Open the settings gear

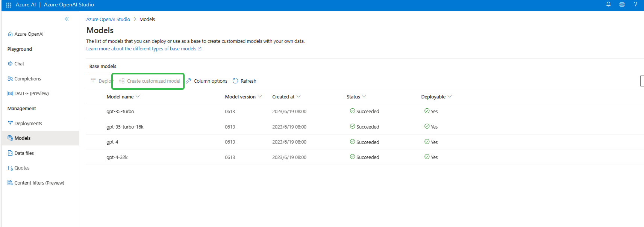point(622,5)
